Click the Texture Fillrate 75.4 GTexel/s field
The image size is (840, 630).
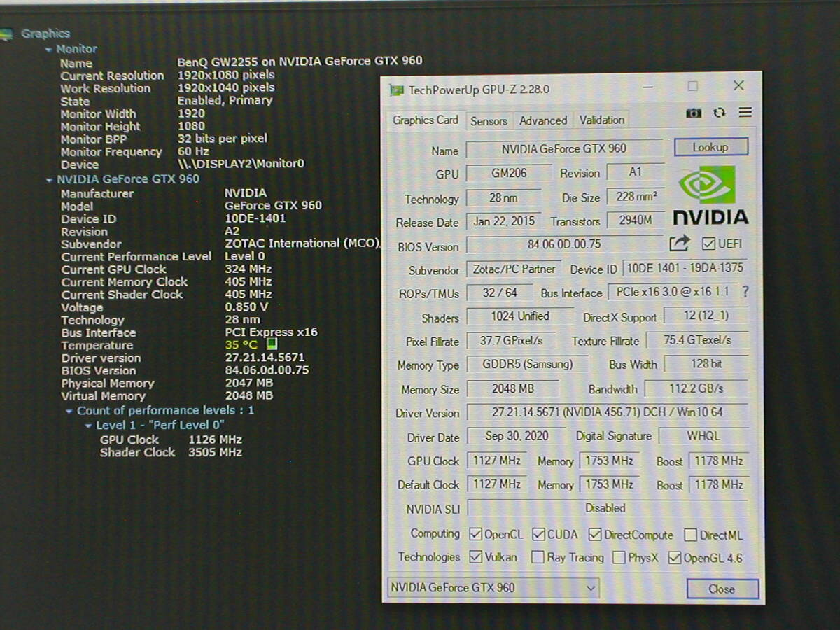pos(697,339)
